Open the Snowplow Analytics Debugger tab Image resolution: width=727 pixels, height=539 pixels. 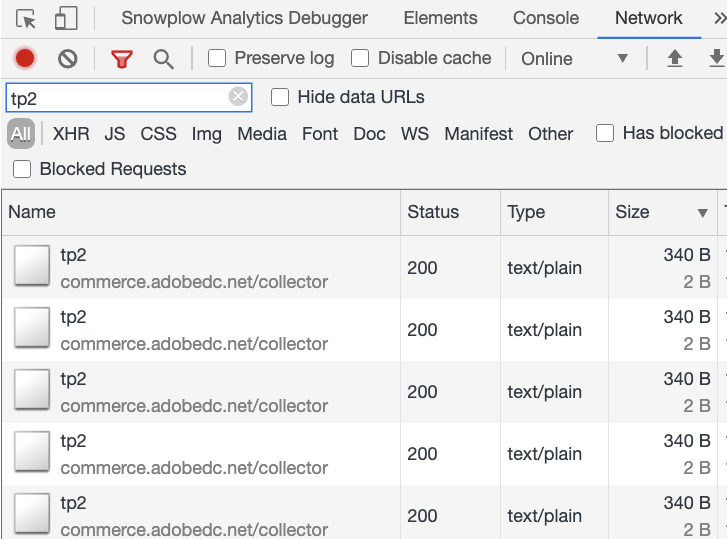tap(244, 18)
